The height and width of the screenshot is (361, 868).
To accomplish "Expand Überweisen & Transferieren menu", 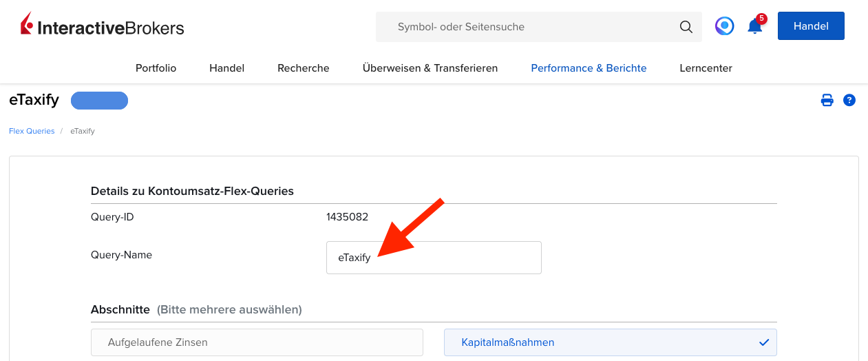I will coord(430,68).
